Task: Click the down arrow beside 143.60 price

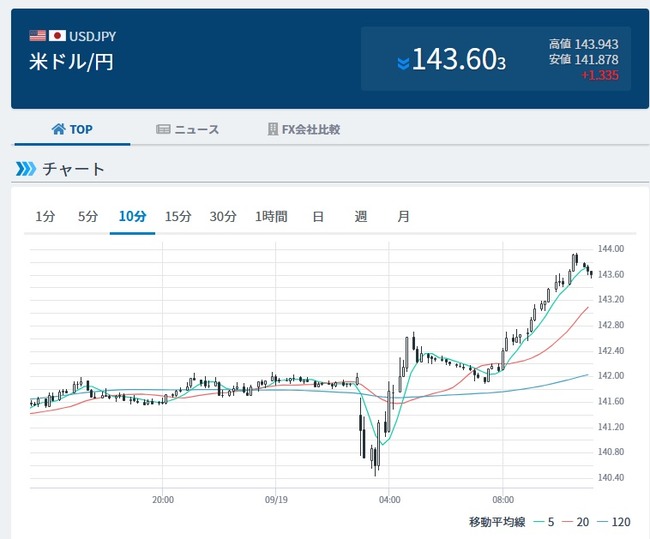Action: click(x=403, y=63)
